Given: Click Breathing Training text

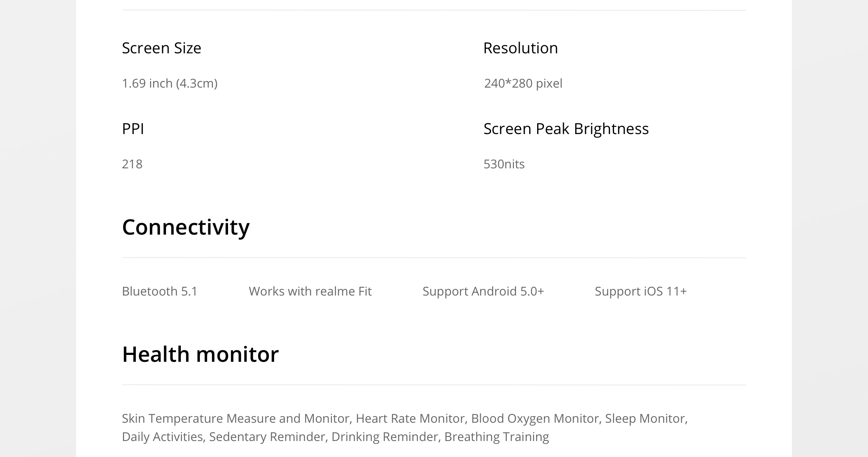Looking at the screenshot, I should [496, 437].
